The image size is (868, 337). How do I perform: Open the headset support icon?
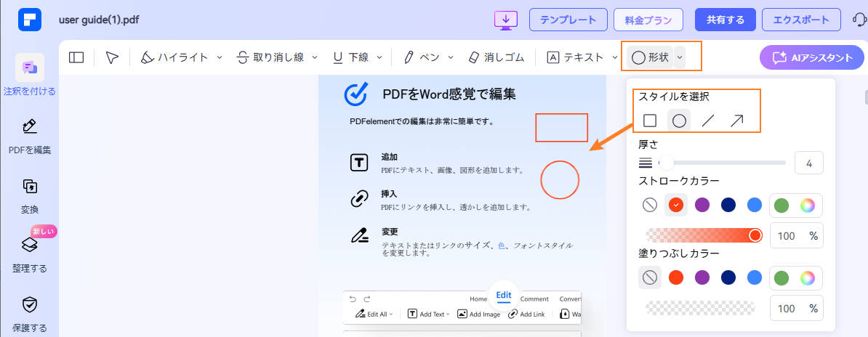[859, 20]
